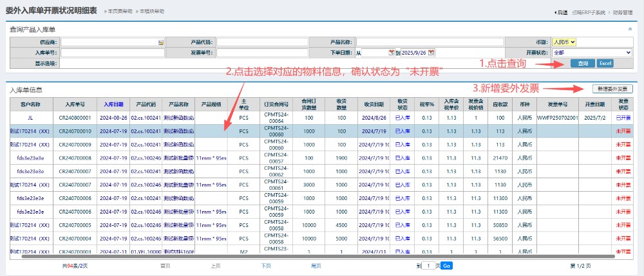Jump to 尾页 last page

[x=316, y=266]
